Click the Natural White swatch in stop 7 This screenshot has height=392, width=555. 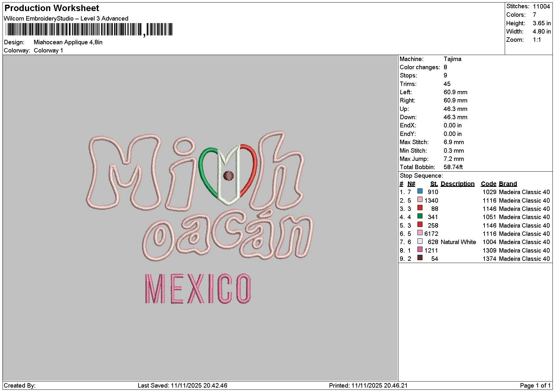click(420, 241)
